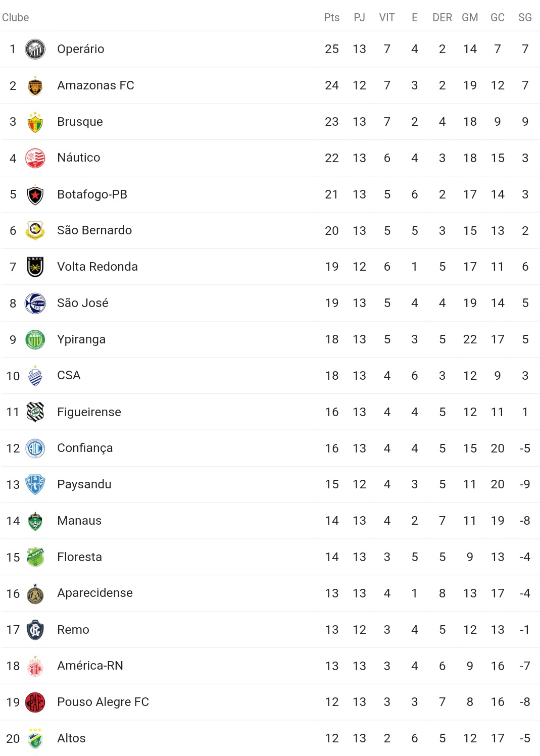This screenshot has height=756, width=540.
Task: Click the Pts column header
Action: tap(332, 18)
